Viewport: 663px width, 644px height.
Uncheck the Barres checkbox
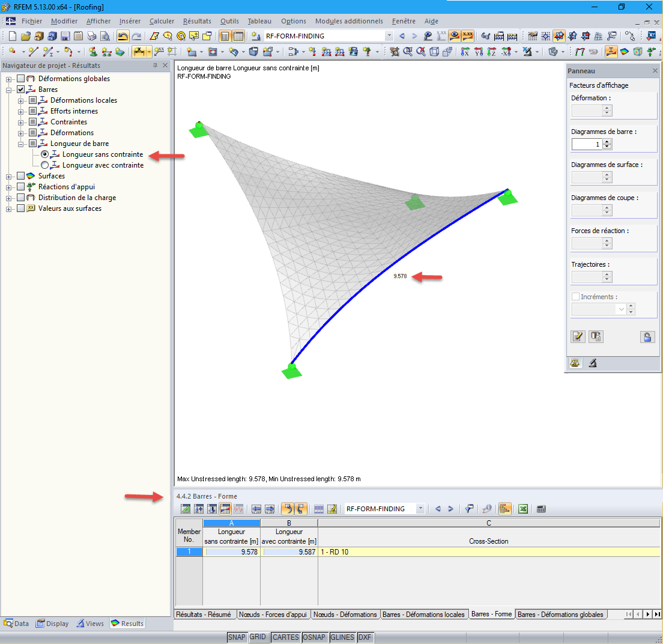pyautogui.click(x=20, y=90)
